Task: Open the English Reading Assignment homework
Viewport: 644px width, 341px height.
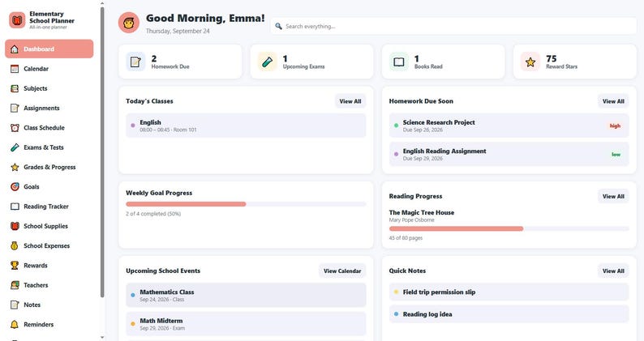Action: [509, 154]
